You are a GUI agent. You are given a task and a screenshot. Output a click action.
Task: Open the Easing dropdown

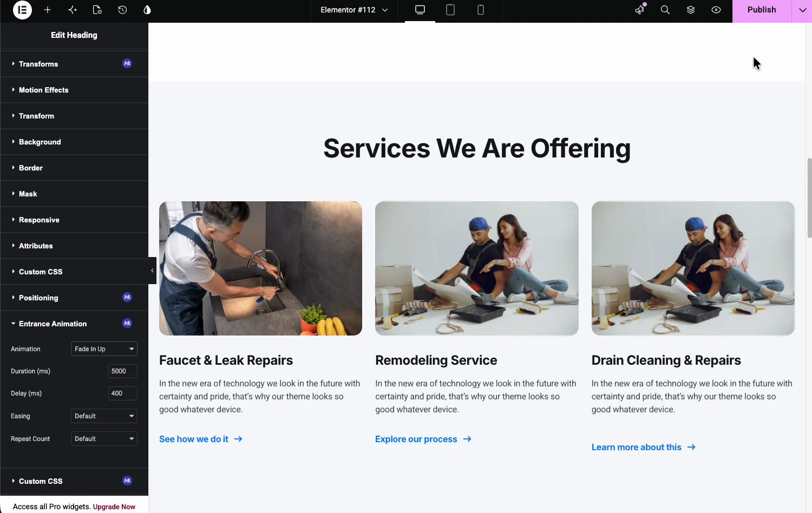(x=104, y=416)
